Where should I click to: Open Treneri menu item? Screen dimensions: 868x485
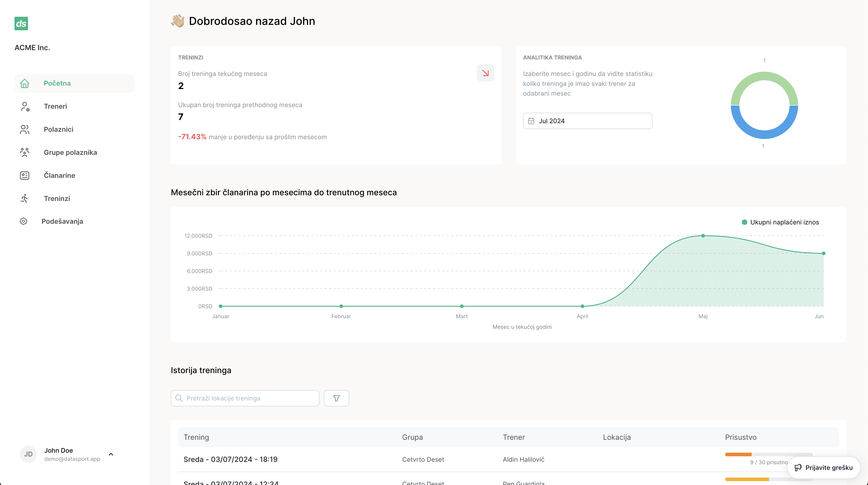pyautogui.click(x=74, y=106)
